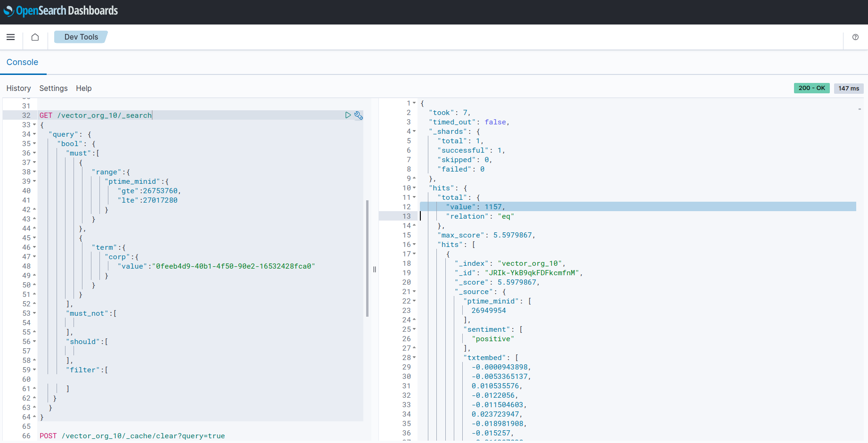
Task: Collapse the "should" array at line 56
Action: pos(34,342)
